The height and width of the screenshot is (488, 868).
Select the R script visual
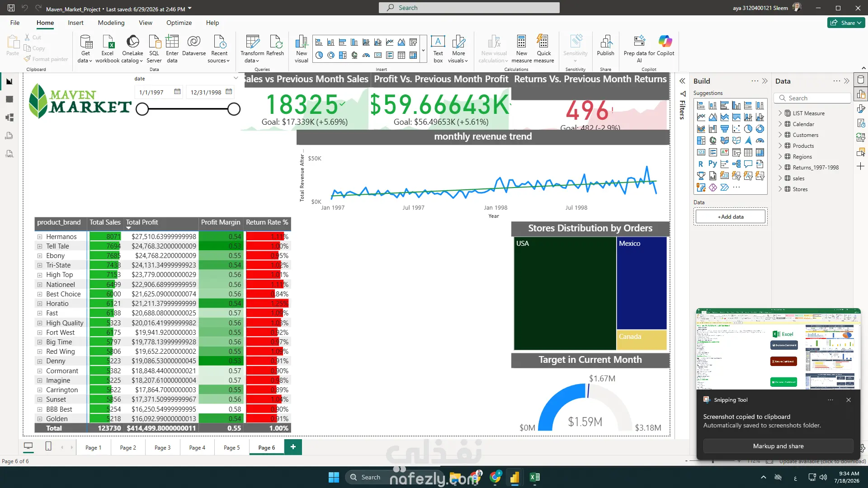[x=701, y=164]
